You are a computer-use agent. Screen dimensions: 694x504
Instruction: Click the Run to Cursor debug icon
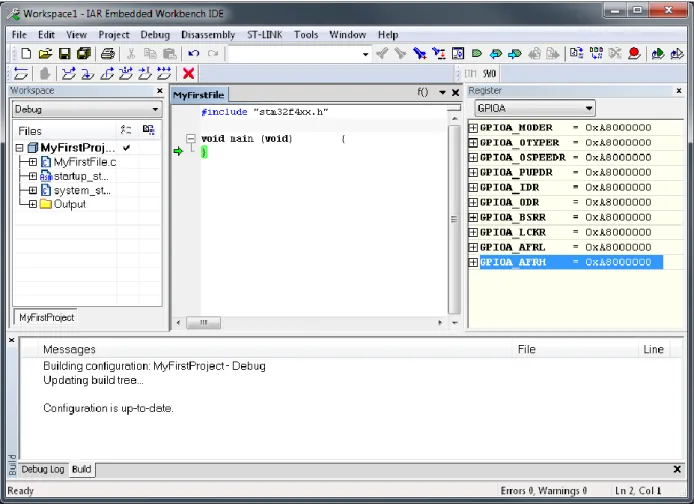(x=145, y=73)
